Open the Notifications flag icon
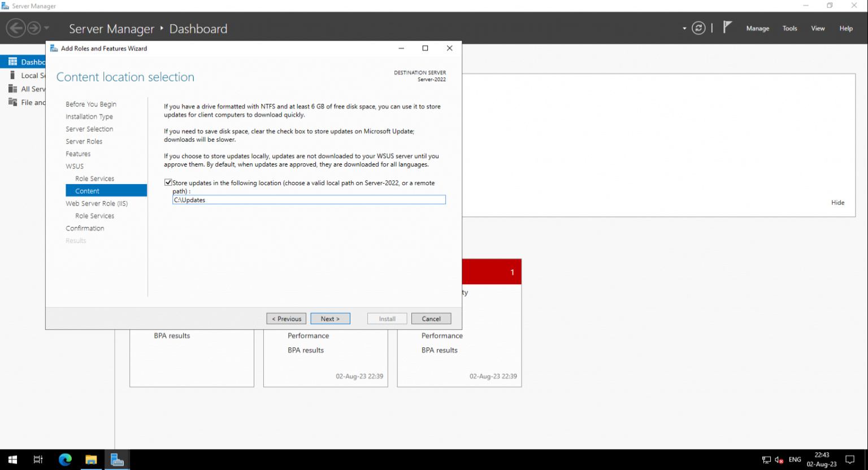This screenshot has width=868, height=470. (x=728, y=27)
